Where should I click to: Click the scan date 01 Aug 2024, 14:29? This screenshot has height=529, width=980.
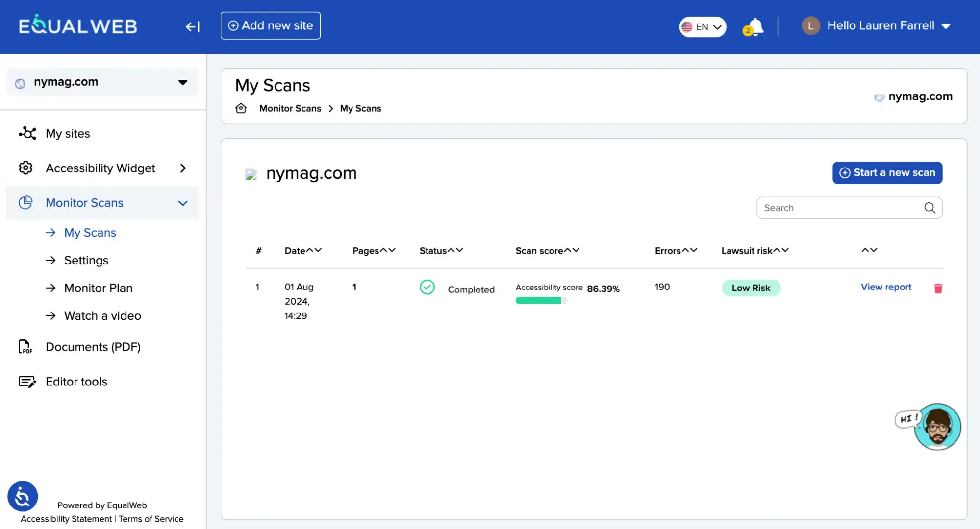pyautogui.click(x=299, y=301)
